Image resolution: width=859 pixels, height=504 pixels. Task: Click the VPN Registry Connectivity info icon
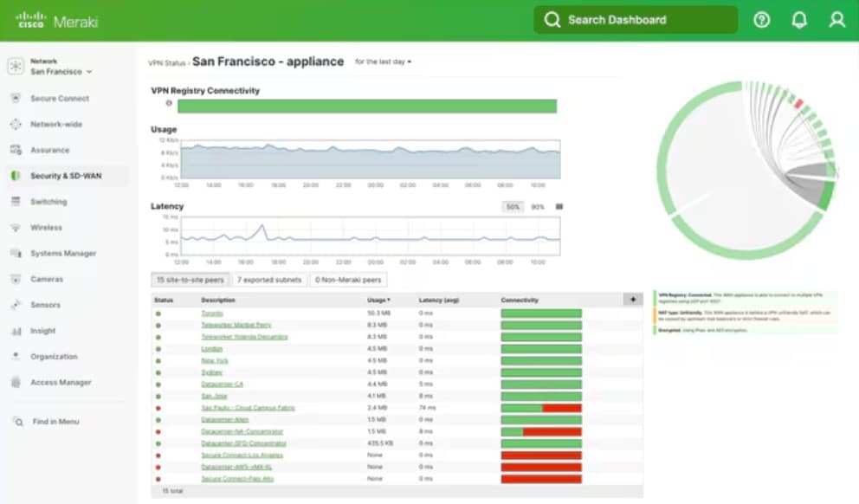pyautogui.click(x=169, y=103)
